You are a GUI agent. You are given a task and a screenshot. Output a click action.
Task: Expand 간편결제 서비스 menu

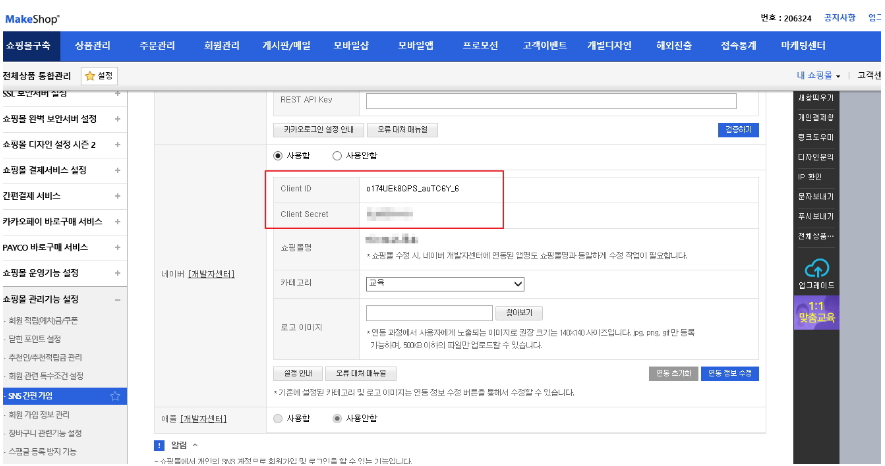point(117,196)
